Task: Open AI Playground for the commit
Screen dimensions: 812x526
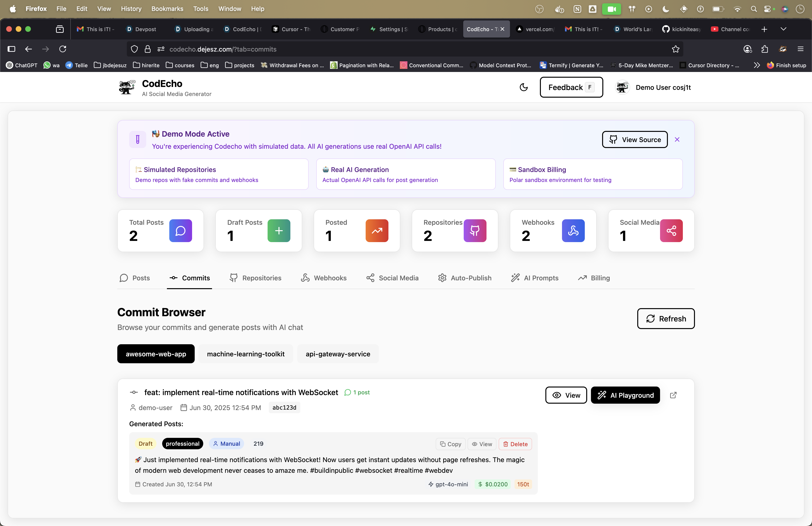Action: point(625,395)
